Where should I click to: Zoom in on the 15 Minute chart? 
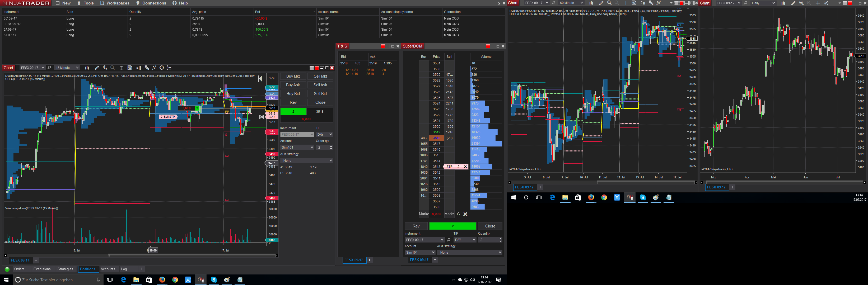[x=105, y=68]
